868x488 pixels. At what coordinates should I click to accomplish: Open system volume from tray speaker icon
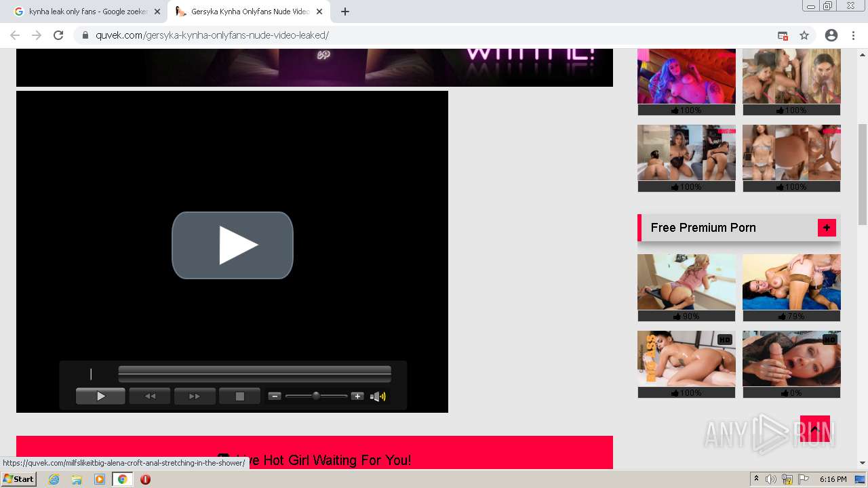(x=771, y=479)
